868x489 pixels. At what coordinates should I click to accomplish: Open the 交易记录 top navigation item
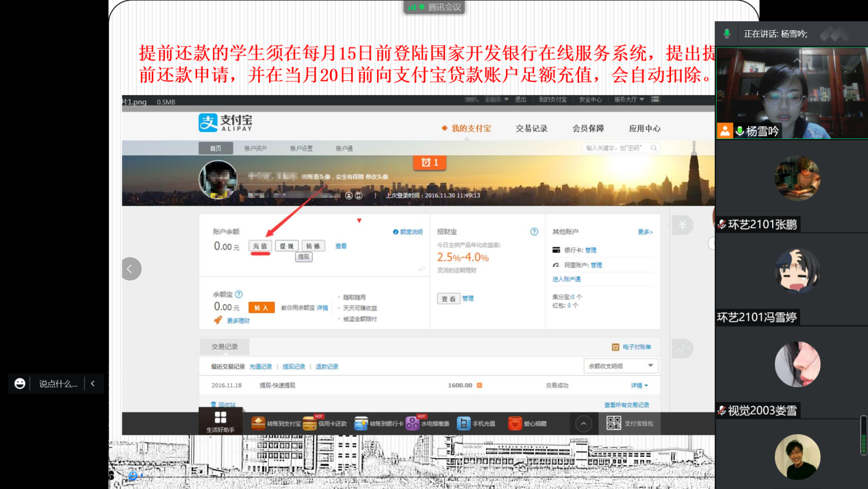531,128
